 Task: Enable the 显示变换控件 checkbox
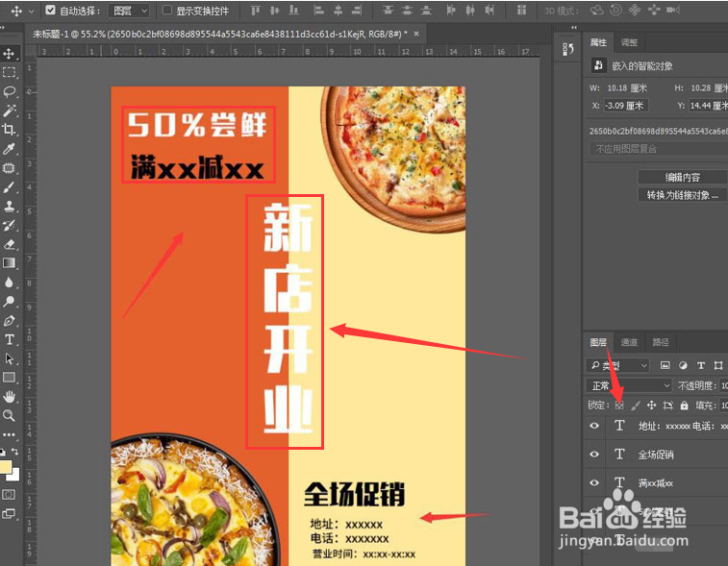(166, 10)
